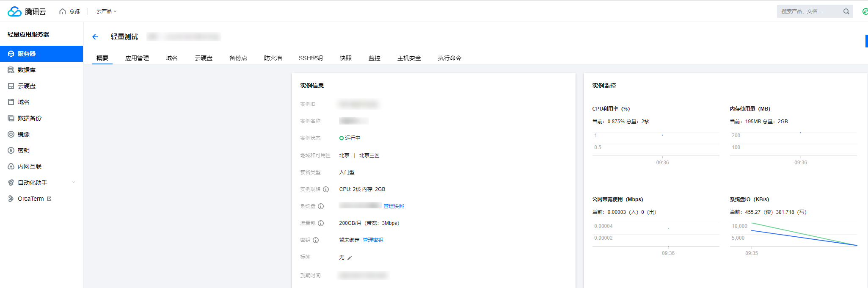This screenshot has width=868, height=288.
Task: Click the info icon next to 实例规格
Action: [326, 189]
